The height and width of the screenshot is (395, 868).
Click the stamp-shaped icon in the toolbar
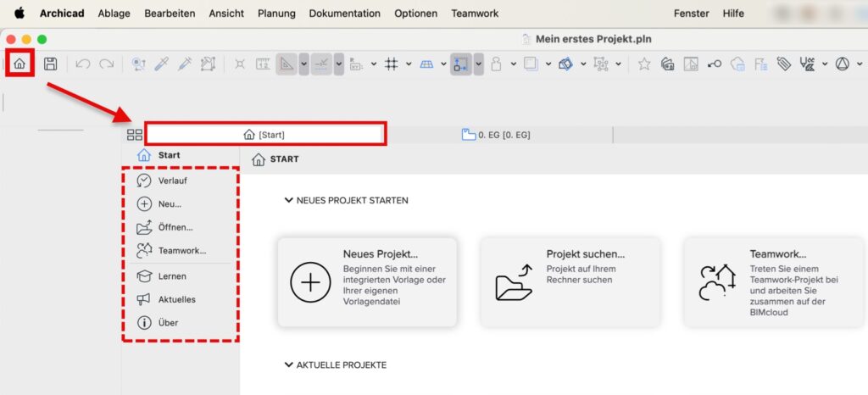click(x=496, y=64)
